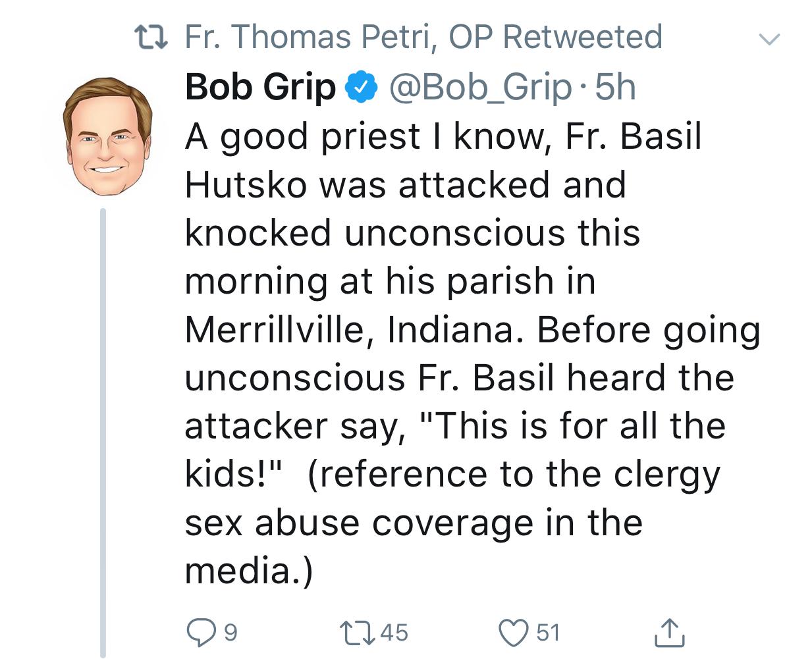
Task: Open the tweet body text for details
Action: [472, 354]
